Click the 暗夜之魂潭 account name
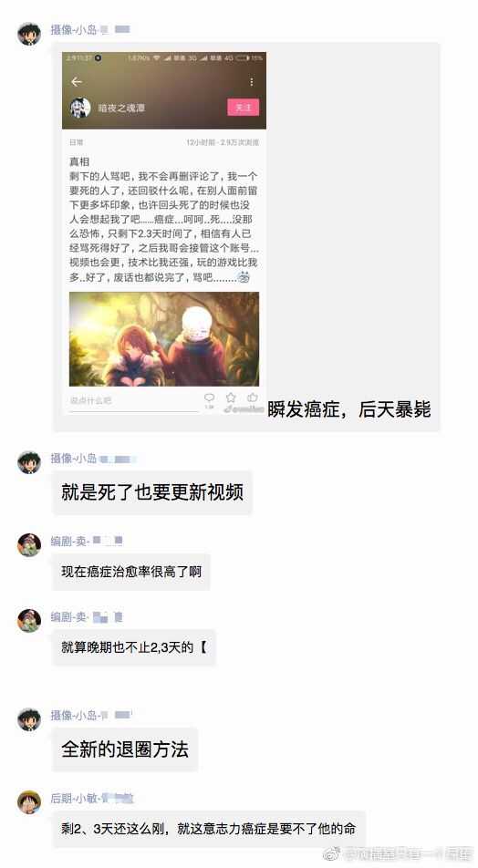The image size is (478, 868). [122, 108]
